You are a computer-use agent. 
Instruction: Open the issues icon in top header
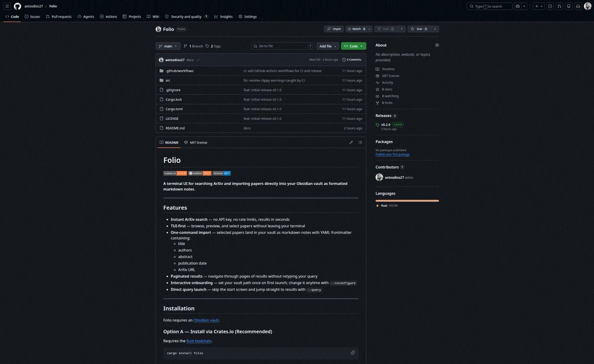(x=550, y=6)
